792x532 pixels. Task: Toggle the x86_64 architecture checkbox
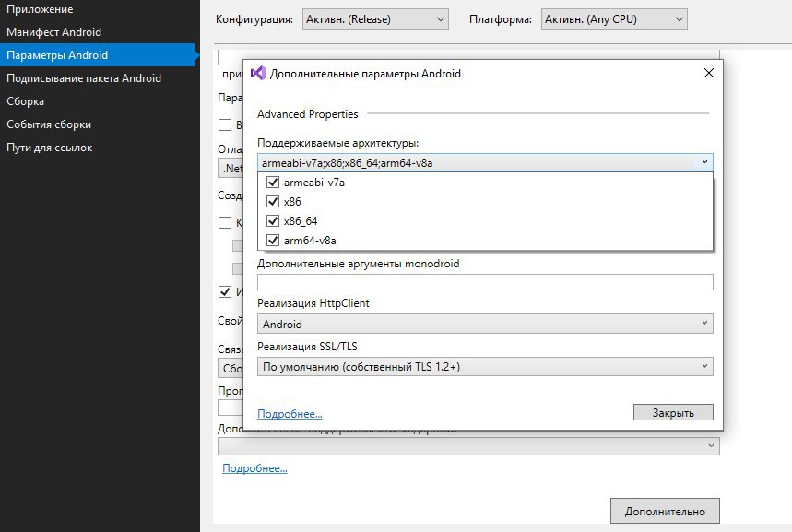[273, 220]
